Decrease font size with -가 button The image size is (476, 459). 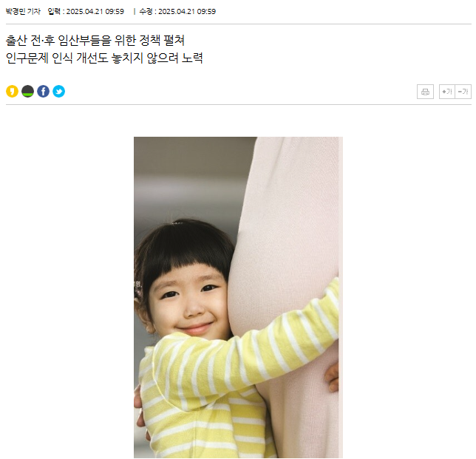pos(463,92)
